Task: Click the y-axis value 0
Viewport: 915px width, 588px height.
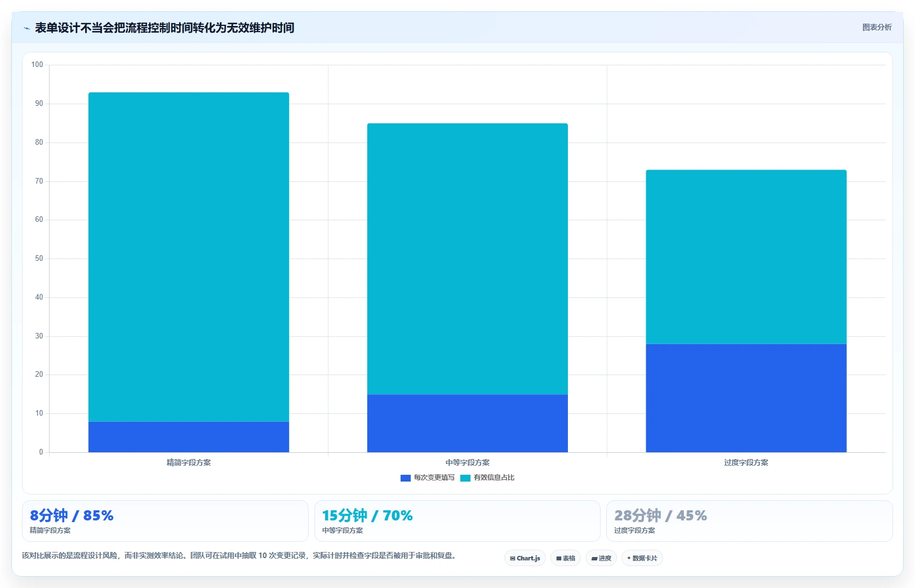Action: point(41,452)
